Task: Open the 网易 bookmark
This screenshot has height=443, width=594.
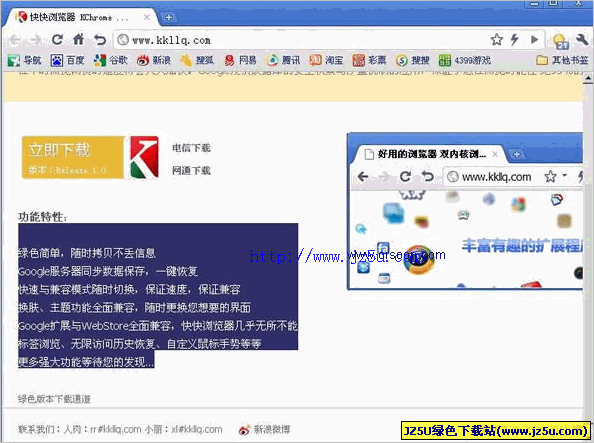Action: [240, 60]
